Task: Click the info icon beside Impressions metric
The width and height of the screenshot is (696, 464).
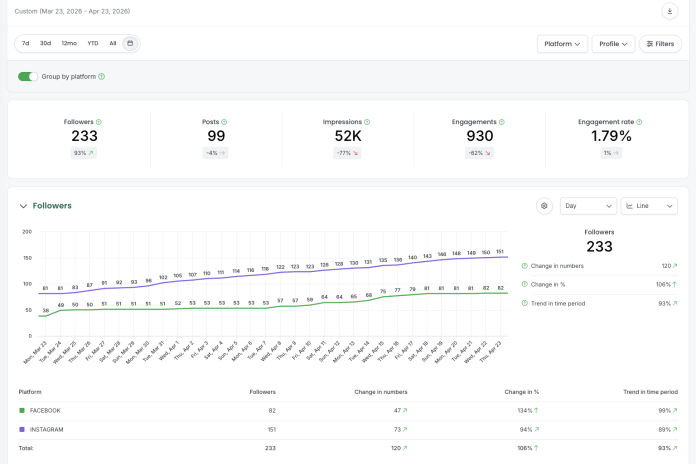Action: point(367,122)
